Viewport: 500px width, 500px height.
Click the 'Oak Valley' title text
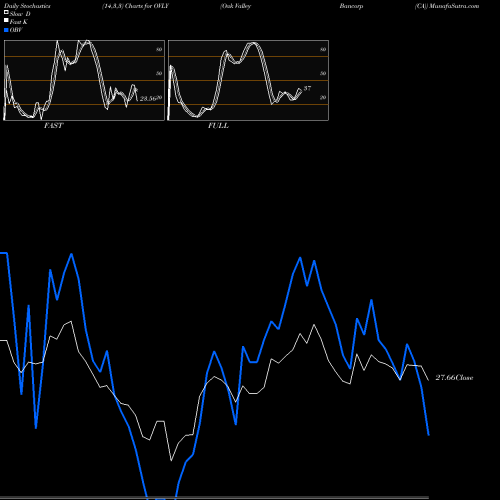point(235,6)
